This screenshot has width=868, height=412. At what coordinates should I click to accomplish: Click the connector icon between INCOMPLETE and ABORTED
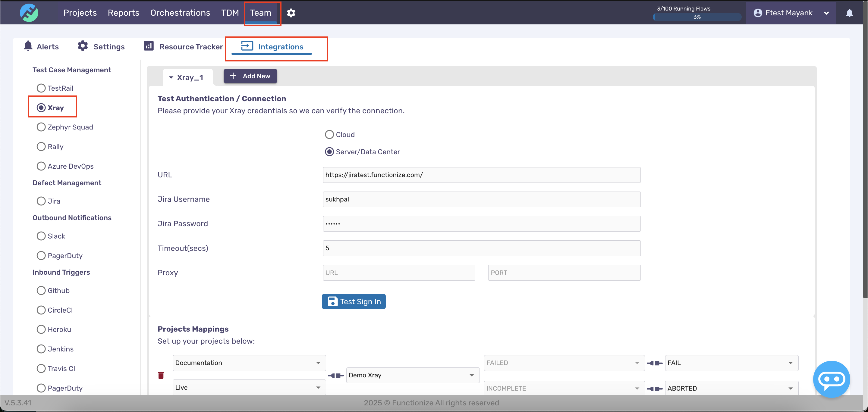coord(655,389)
